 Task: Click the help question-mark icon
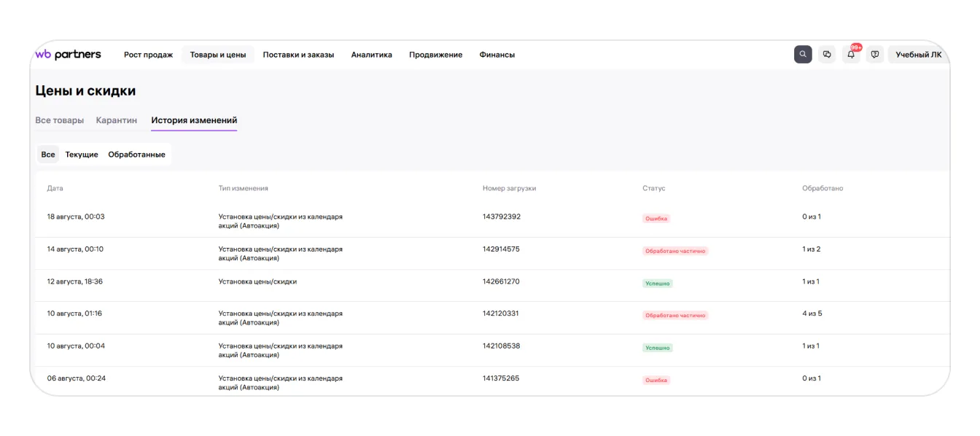(x=875, y=55)
